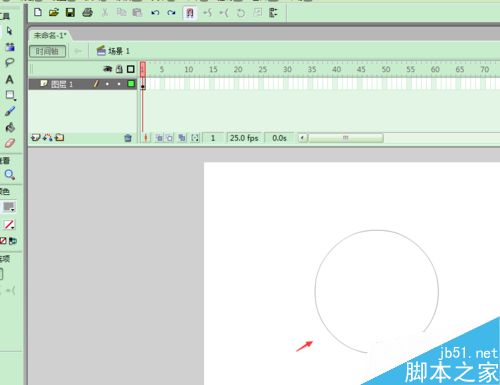Delete layer with trash icon
500x385 pixels.
pos(128,138)
